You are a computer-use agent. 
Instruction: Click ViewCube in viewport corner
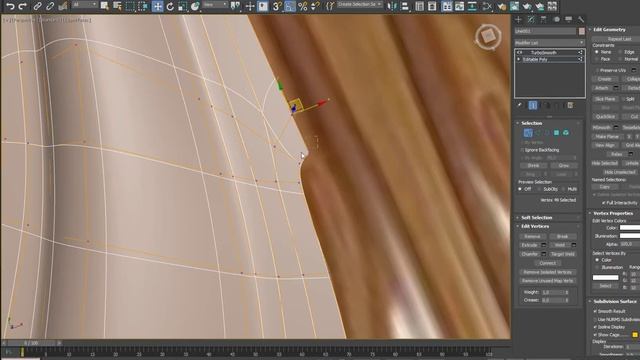tap(488, 37)
